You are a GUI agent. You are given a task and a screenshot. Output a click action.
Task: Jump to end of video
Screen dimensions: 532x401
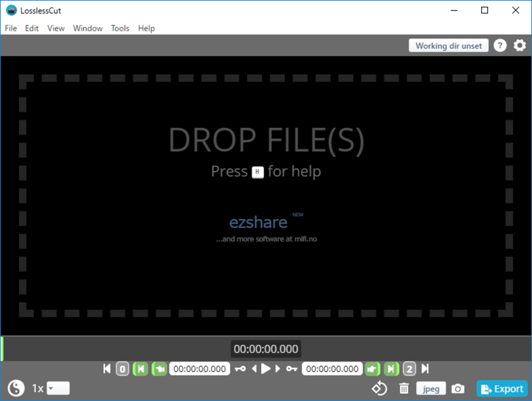tap(425, 369)
